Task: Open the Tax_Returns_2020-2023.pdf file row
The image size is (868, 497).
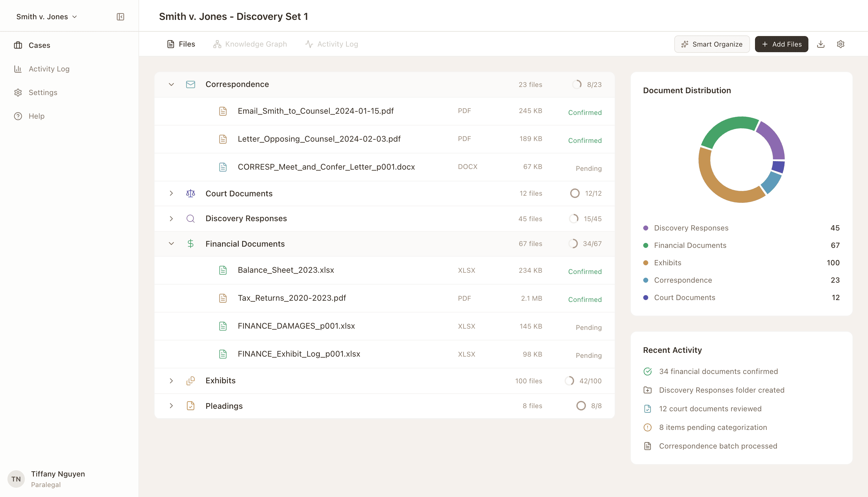Action: click(x=292, y=298)
